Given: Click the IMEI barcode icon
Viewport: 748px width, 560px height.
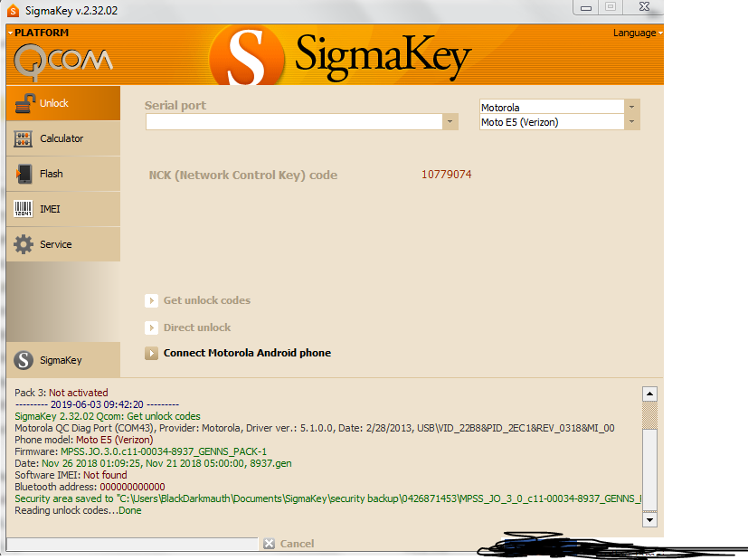Looking at the screenshot, I should click(x=23, y=209).
